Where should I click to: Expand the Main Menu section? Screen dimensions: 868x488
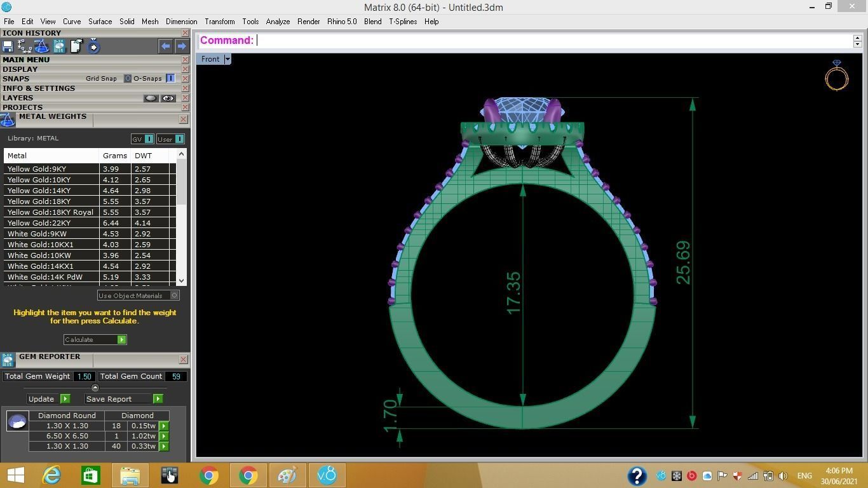tap(26, 60)
